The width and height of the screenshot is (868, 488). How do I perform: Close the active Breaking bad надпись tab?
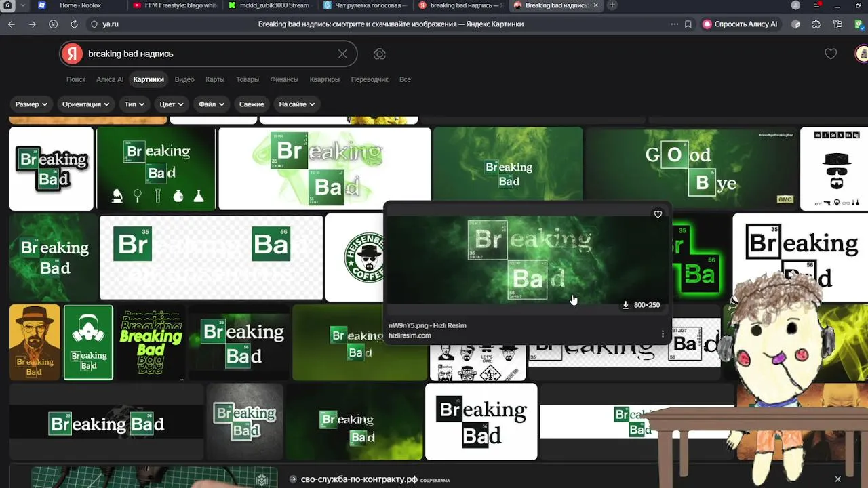(x=596, y=5)
